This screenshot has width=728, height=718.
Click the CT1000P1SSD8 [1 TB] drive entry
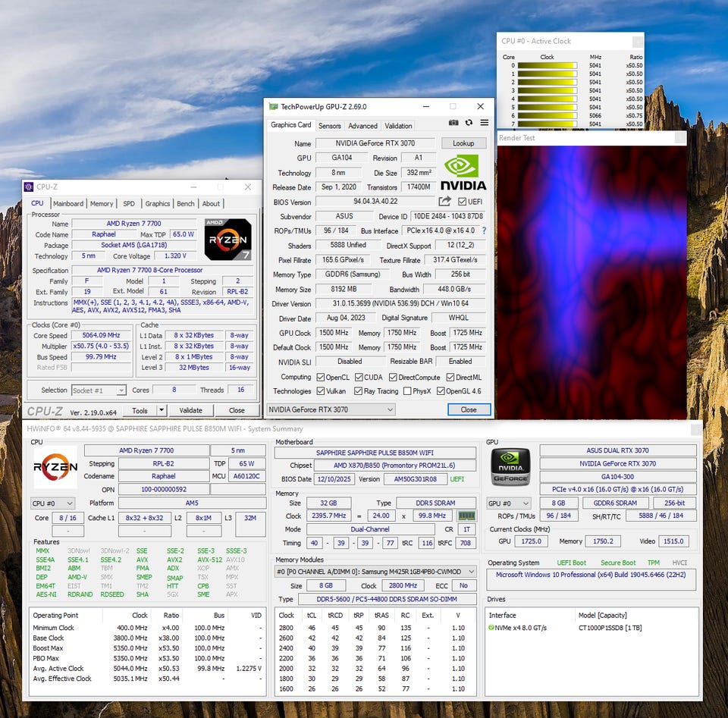(610, 628)
